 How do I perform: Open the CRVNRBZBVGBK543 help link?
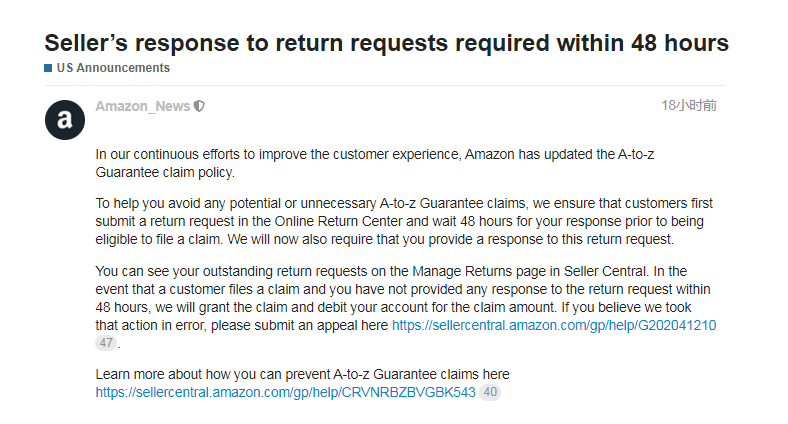285,392
